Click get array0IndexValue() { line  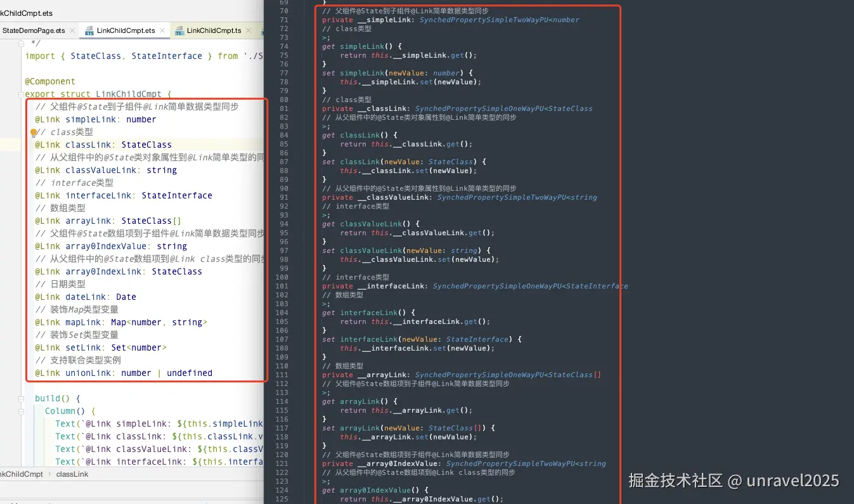tap(375, 490)
